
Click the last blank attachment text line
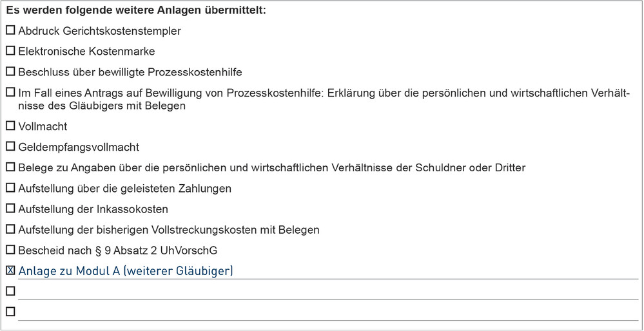click(328, 313)
